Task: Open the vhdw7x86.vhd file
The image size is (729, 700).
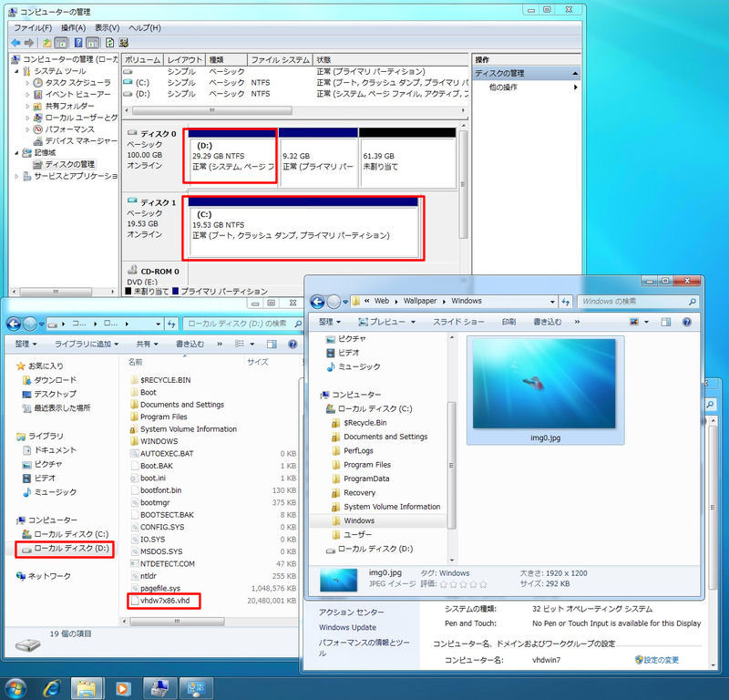Action: (162, 602)
